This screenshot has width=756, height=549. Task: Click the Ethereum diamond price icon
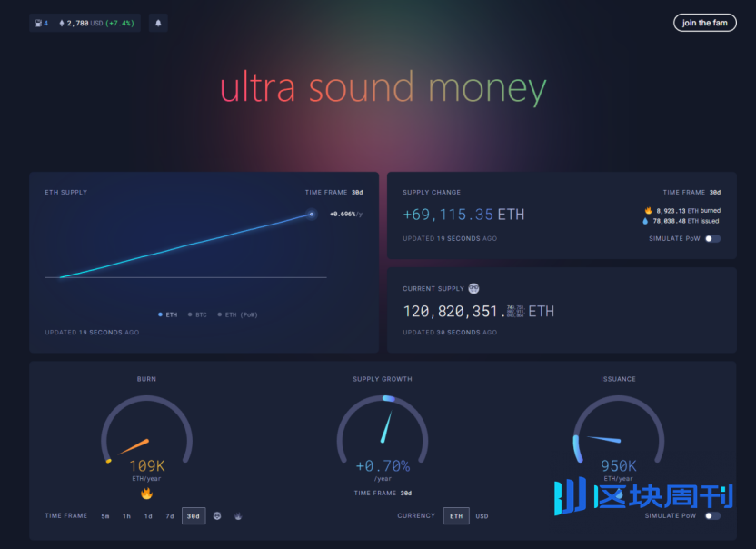tap(62, 23)
